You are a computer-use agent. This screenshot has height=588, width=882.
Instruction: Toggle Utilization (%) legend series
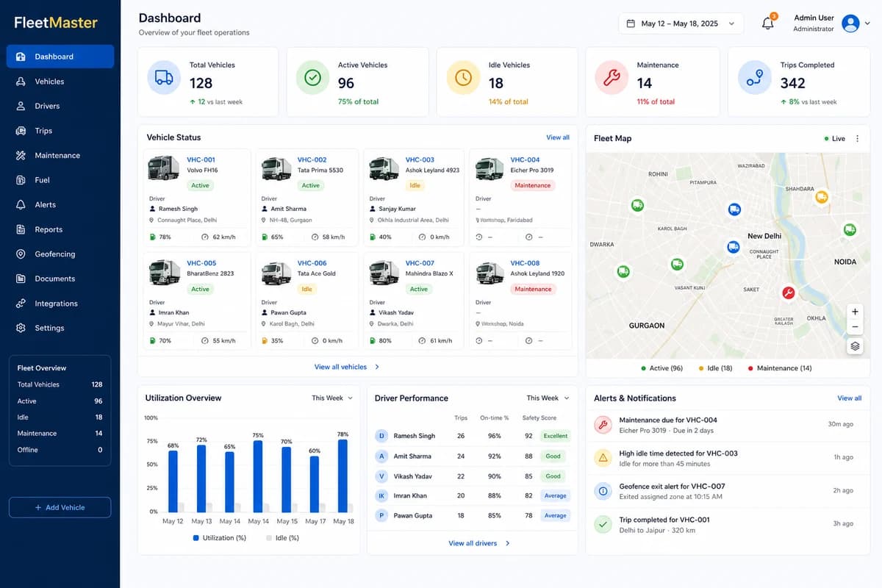pos(220,538)
